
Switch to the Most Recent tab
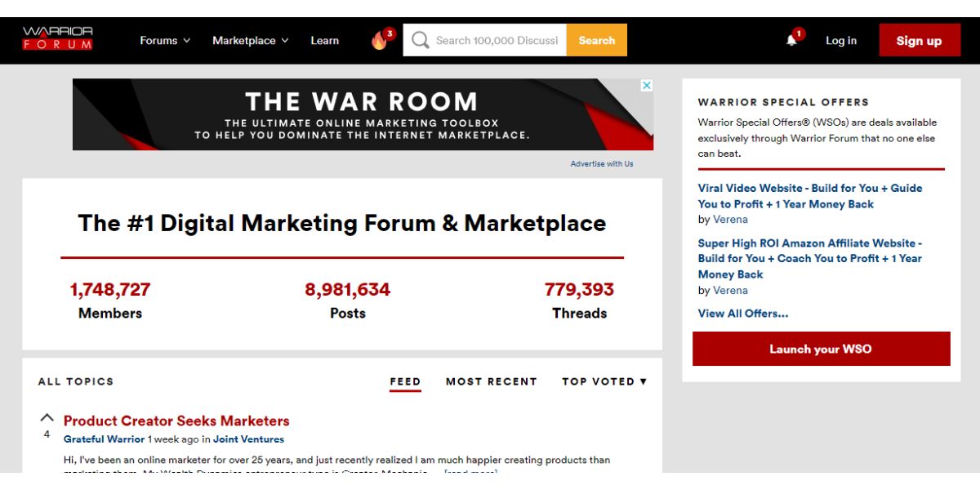tap(491, 381)
